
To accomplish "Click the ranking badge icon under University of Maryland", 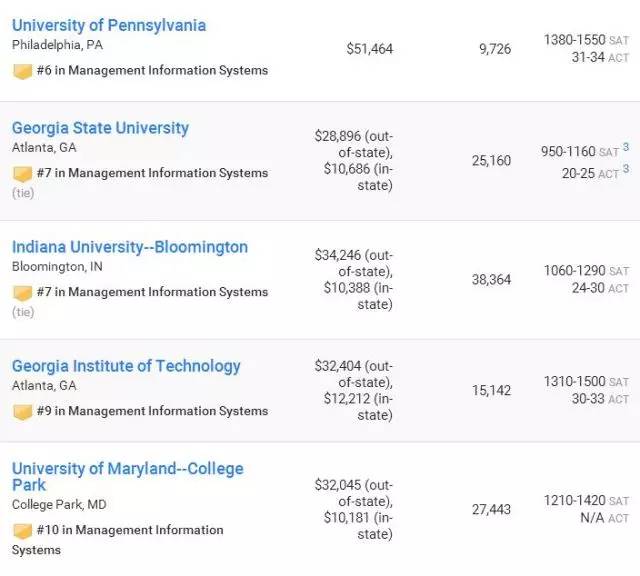I will pyautogui.click(x=22, y=530).
